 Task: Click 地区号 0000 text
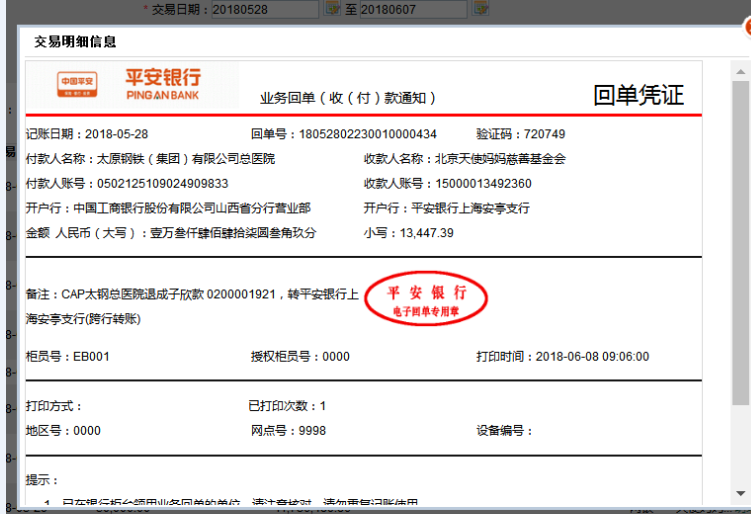pyautogui.click(x=63, y=431)
